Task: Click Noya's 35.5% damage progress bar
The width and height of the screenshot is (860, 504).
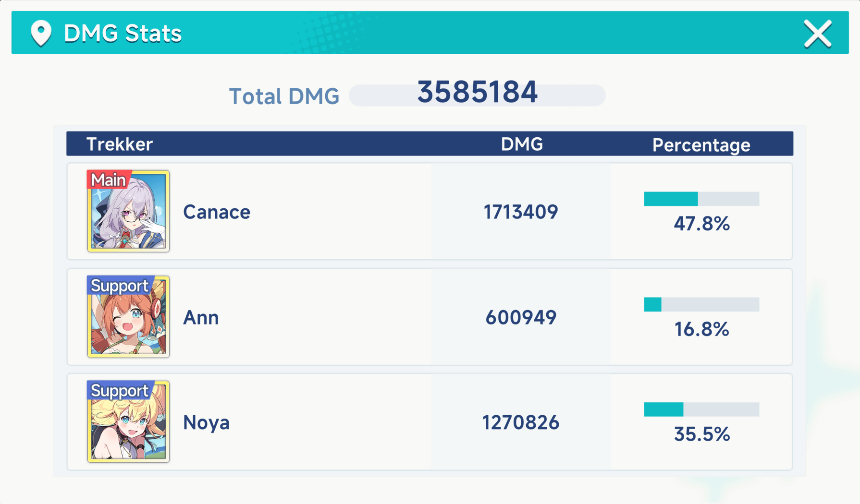Action: [x=701, y=409]
